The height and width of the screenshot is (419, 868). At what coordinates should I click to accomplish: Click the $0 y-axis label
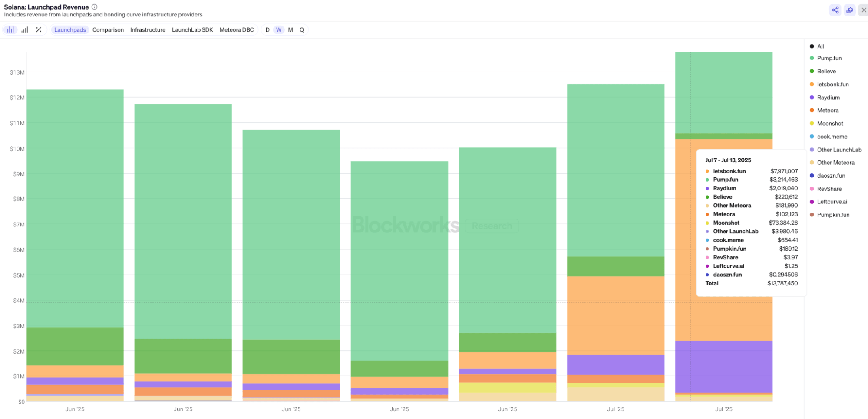click(x=21, y=402)
